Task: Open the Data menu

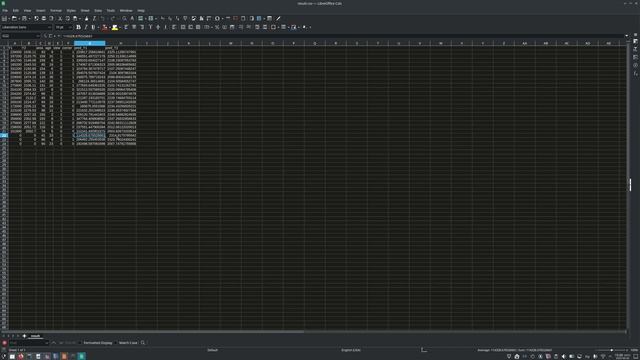Action: click(x=98, y=11)
